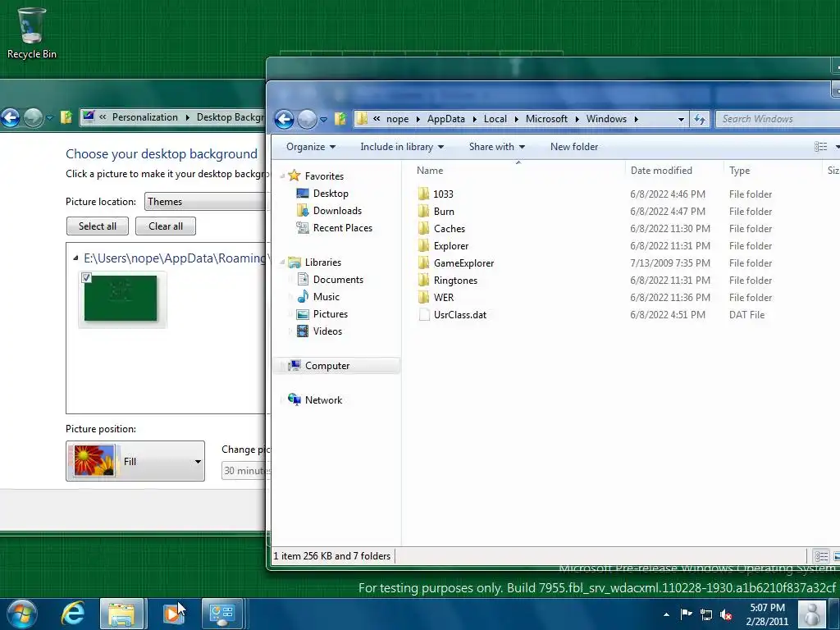Open the Picture position Fill dropdown
This screenshot has height=630, width=840.
pos(135,461)
